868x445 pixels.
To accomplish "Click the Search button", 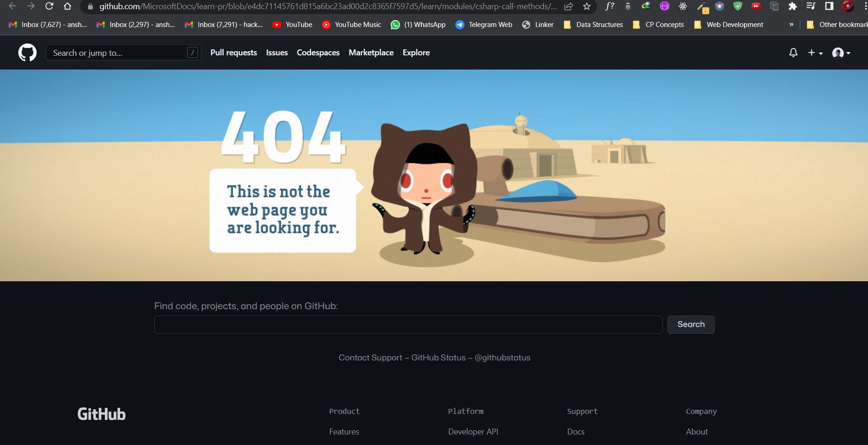I will point(691,325).
